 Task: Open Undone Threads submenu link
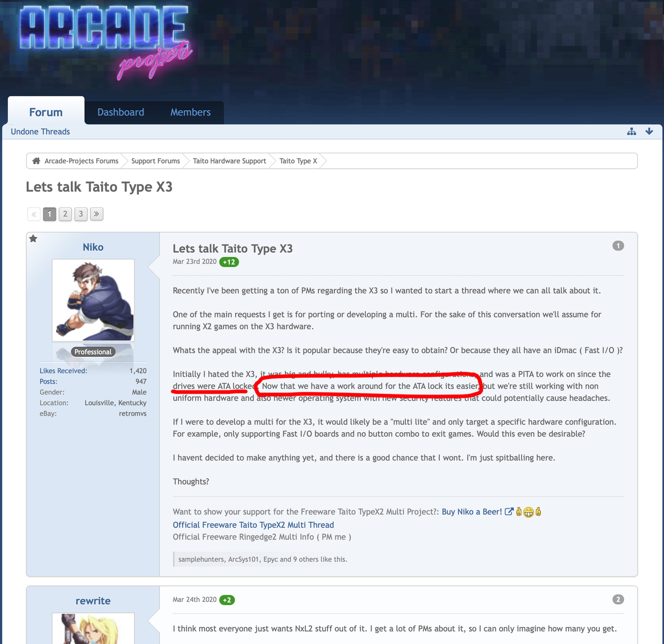click(40, 132)
